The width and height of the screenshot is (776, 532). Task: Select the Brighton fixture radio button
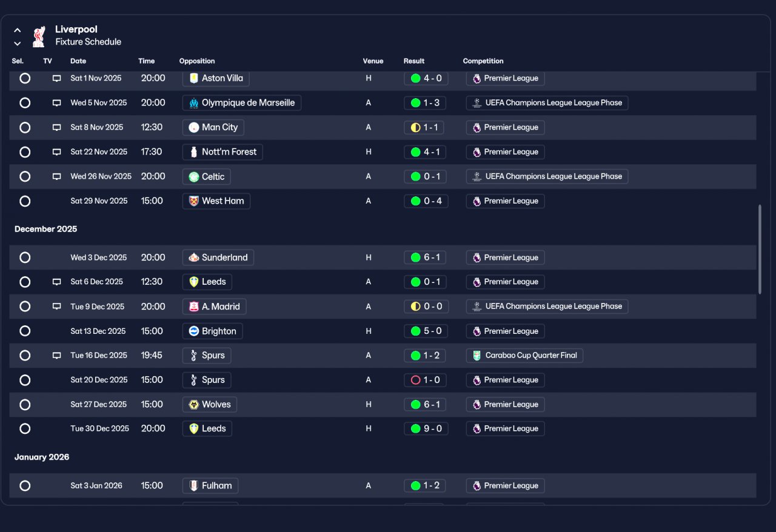pyautogui.click(x=25, y=331)
